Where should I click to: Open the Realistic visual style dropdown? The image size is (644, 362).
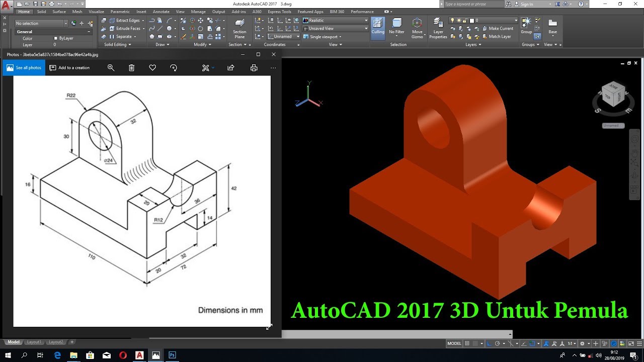(335, 21)
